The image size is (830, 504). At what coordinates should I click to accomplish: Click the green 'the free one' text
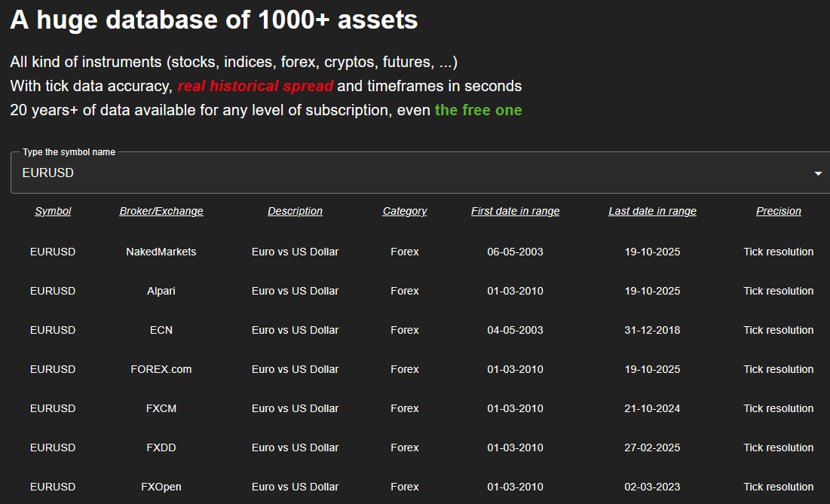(478, 110)
